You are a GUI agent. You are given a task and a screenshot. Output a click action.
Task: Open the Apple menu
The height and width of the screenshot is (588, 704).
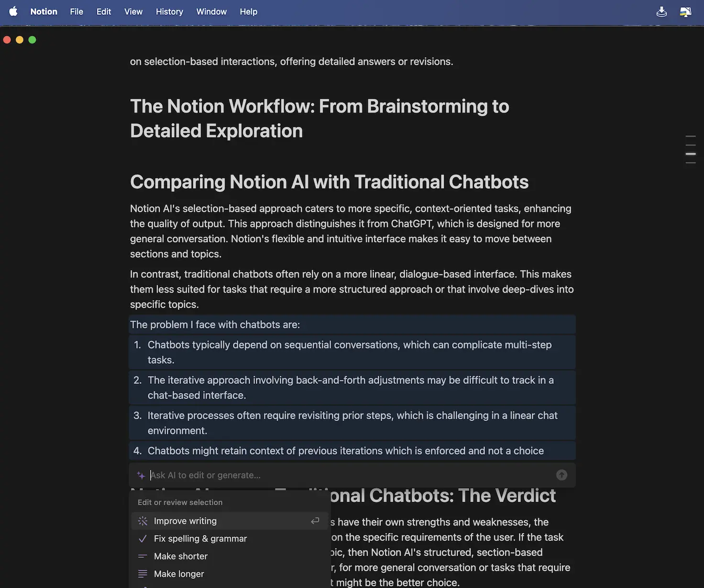click(13, 11)
